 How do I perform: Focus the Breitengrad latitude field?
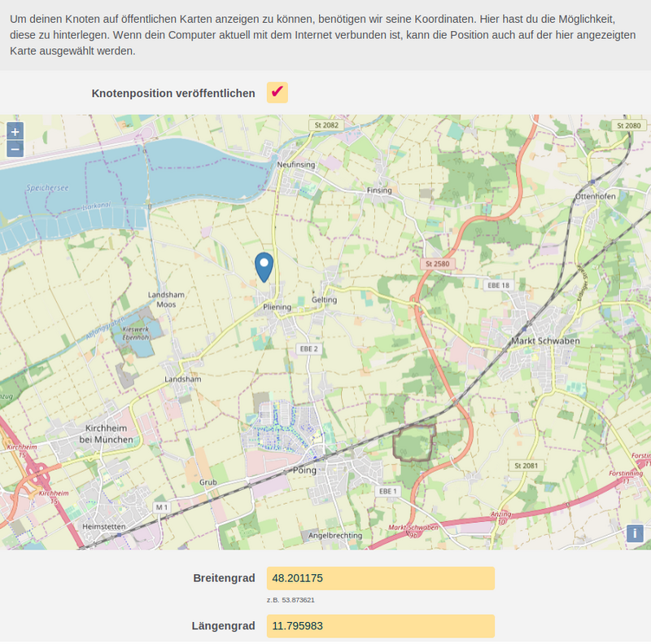click(x=380, y=578)
